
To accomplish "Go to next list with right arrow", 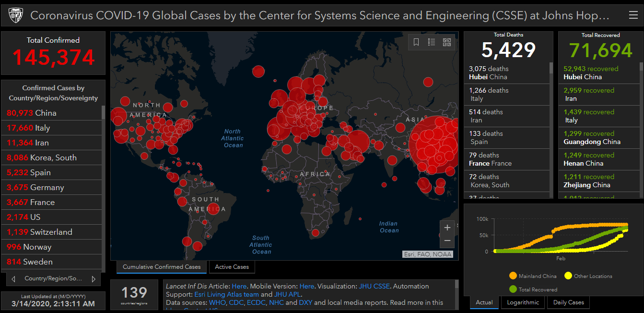I will 94,278.
